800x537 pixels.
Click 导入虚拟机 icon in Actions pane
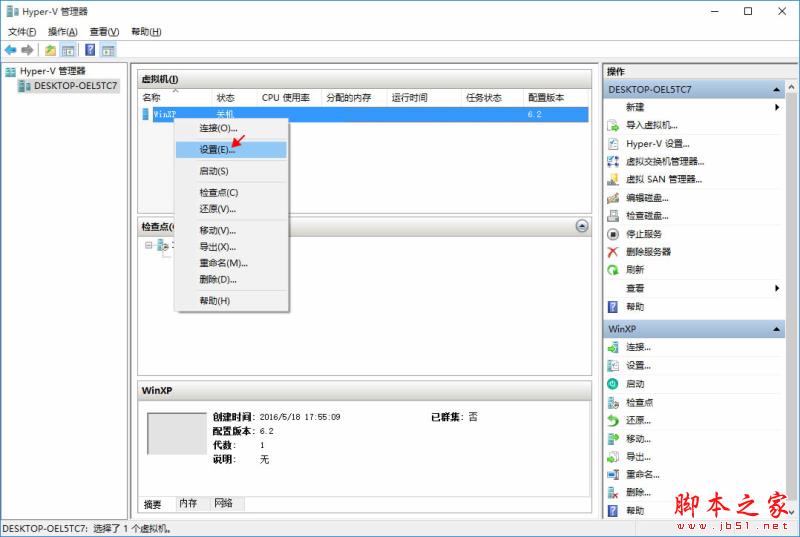(x=613, y=125)
